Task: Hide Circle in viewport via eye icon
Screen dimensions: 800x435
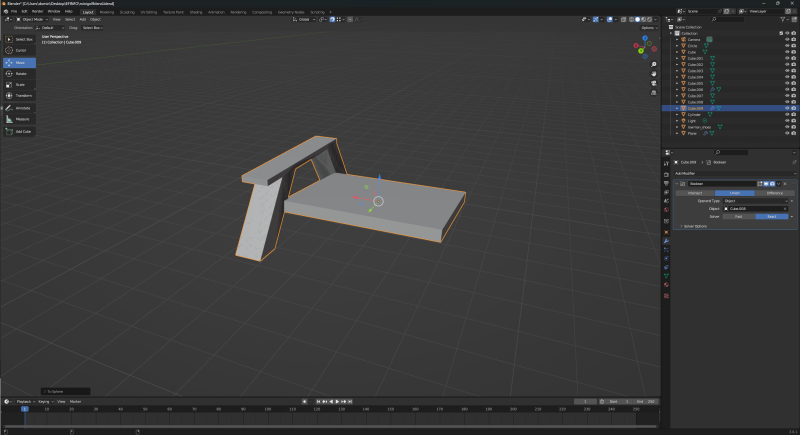Action: tap(787, 46)
